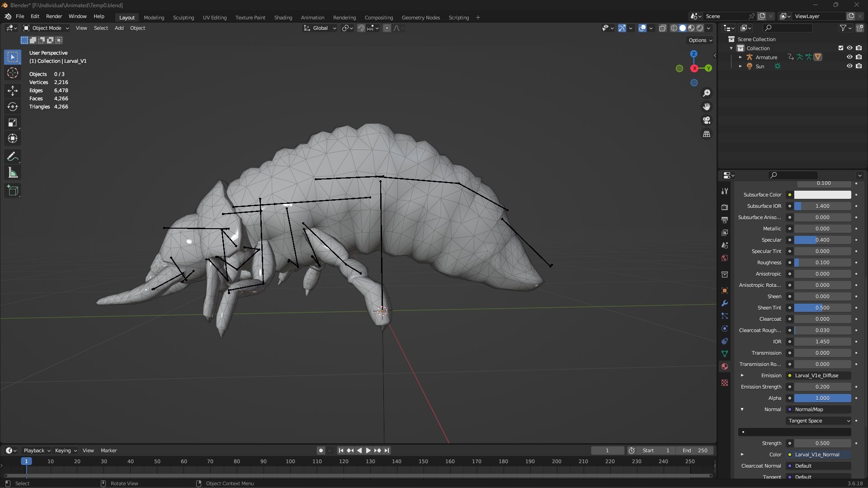Image resolution: width=868 pixels, height=488 pixels.
Task: Click the current frame field
Action: 607,450
